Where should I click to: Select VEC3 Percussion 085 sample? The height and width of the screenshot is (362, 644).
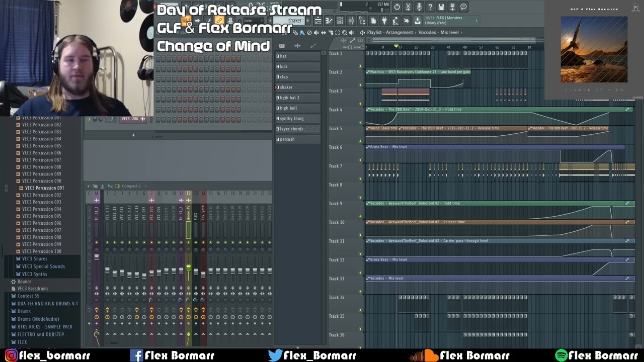pos(41,146)
